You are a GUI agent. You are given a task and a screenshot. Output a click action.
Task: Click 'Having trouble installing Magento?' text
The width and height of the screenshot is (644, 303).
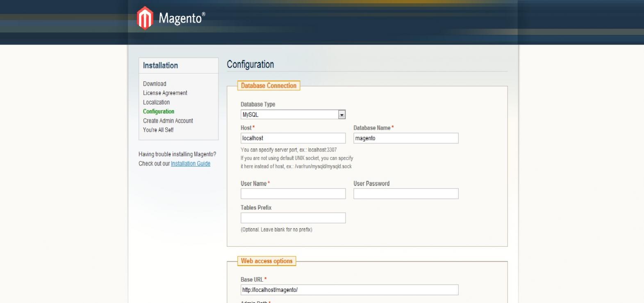pos(177,154)
